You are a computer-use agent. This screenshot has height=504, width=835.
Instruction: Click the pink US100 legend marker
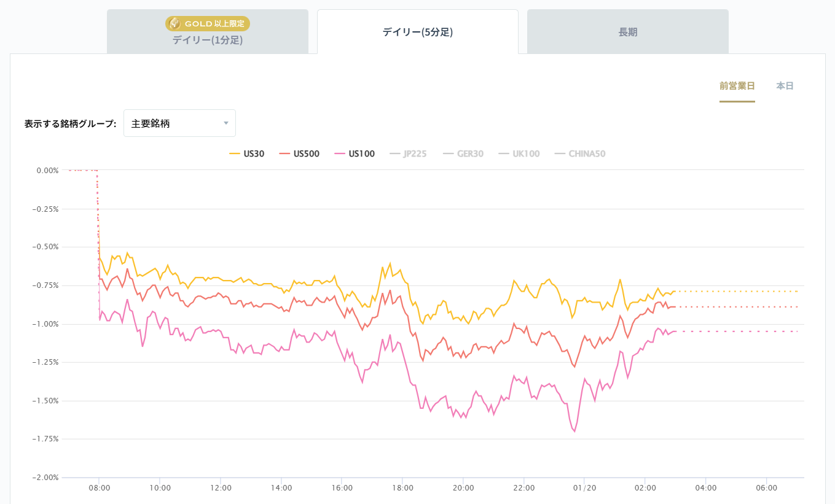pos(339,153)
